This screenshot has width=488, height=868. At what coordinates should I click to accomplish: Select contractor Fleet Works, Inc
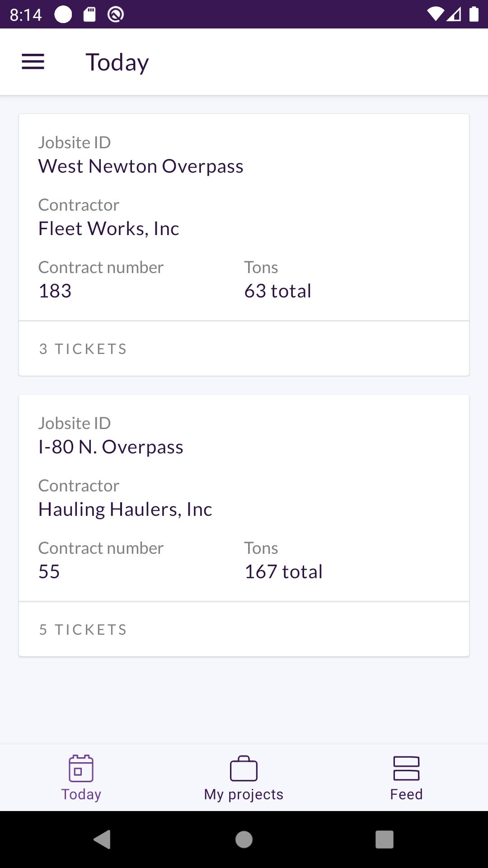(109, 228)
